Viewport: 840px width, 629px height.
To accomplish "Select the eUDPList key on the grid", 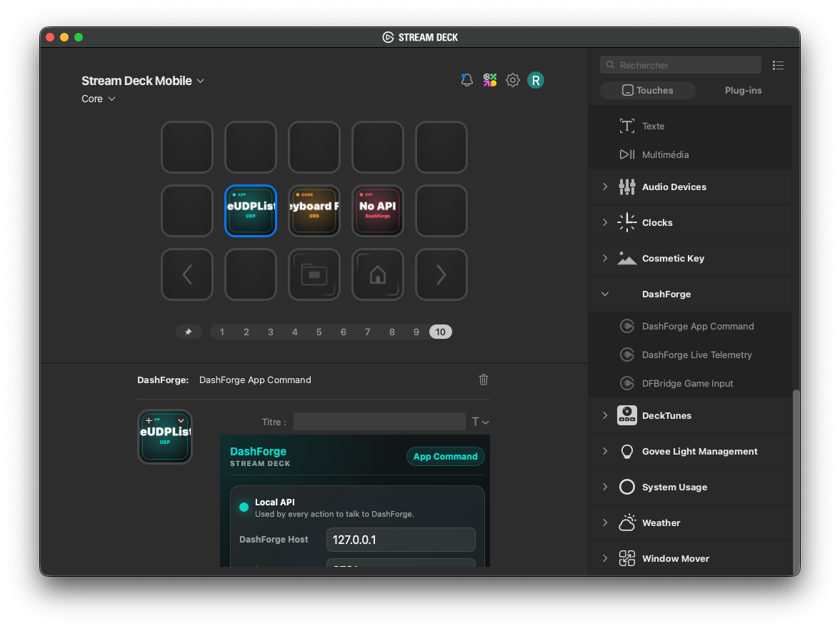I will click(251, 211).
